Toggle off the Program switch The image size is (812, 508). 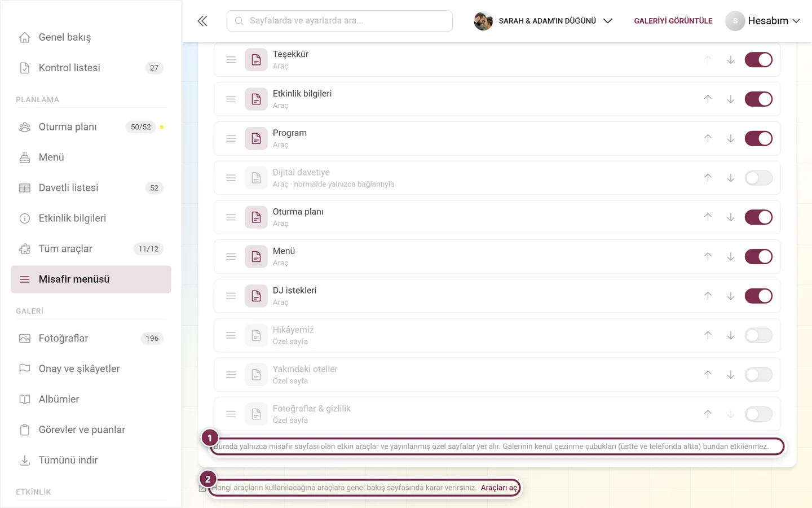[x=758, y=139]
